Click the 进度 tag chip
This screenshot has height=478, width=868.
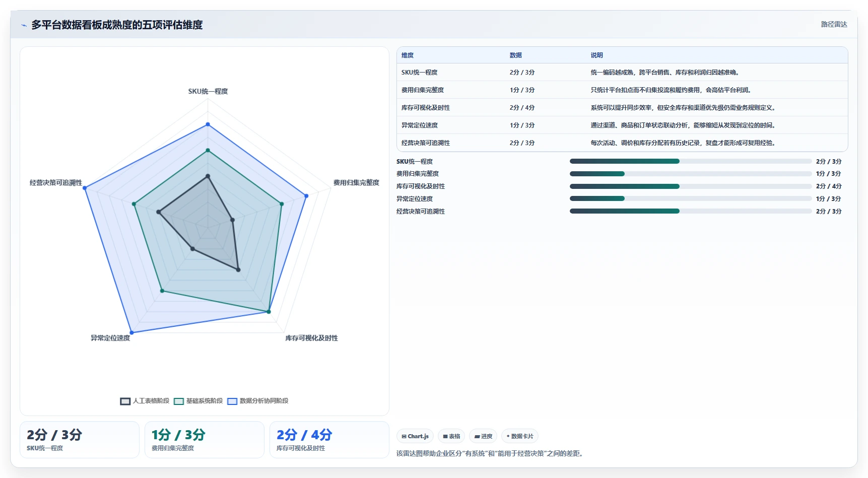coord(483,436)
